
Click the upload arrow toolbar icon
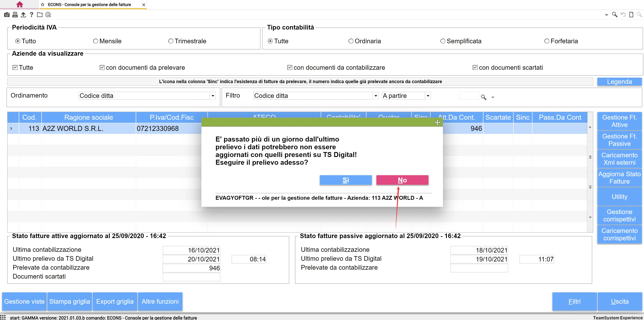(23, 15)
